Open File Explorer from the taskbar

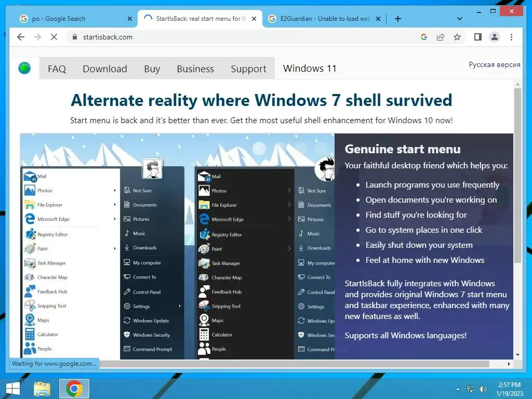42,389
